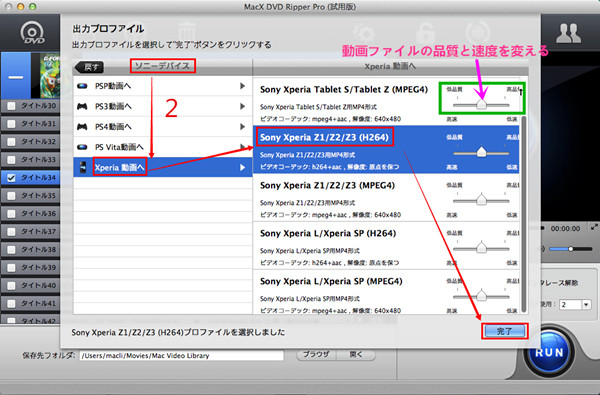
Task: Click the 保存先フォルダ path field
Action: pos(182,356)
